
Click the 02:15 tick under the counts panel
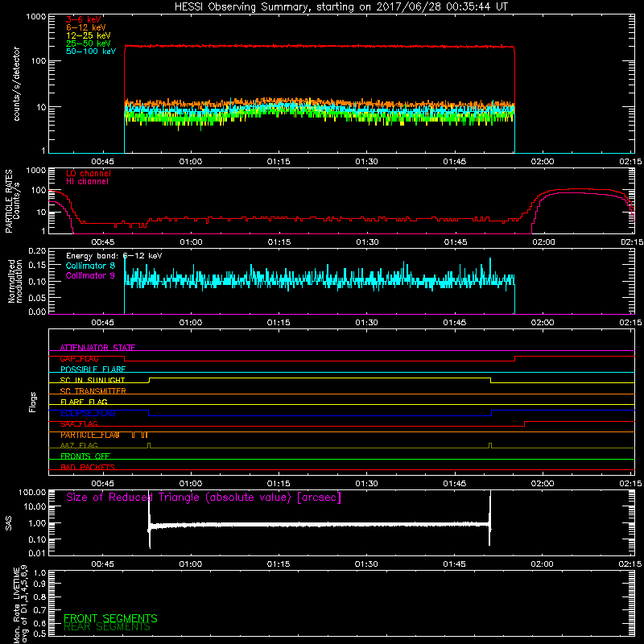pyautogui.click(x=630, y=162)
